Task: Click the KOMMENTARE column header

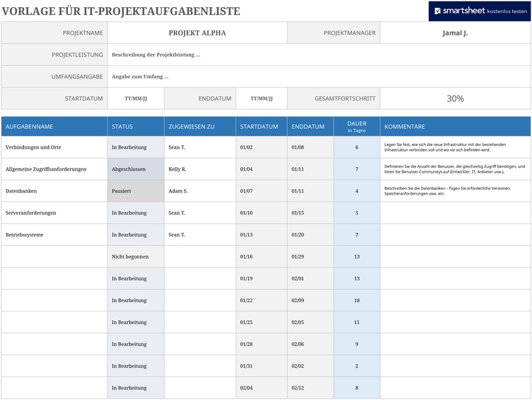Action: pyautogui.click(x=455, y=126)
